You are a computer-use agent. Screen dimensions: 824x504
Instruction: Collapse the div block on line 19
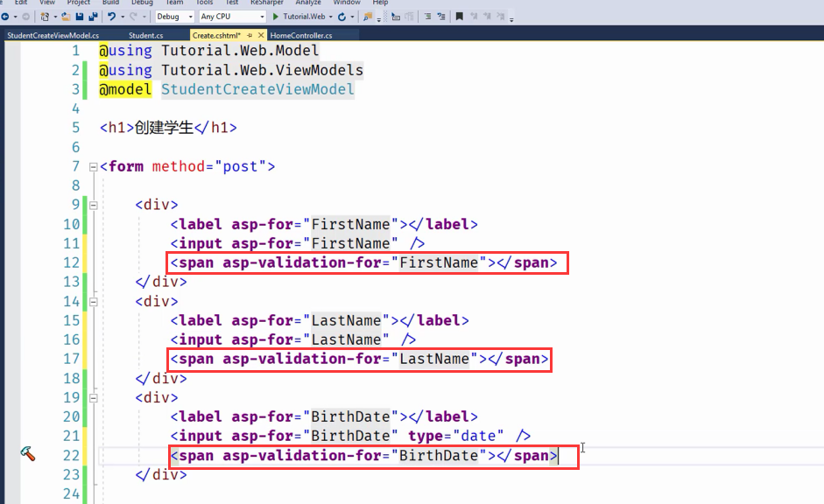(94, 398)
